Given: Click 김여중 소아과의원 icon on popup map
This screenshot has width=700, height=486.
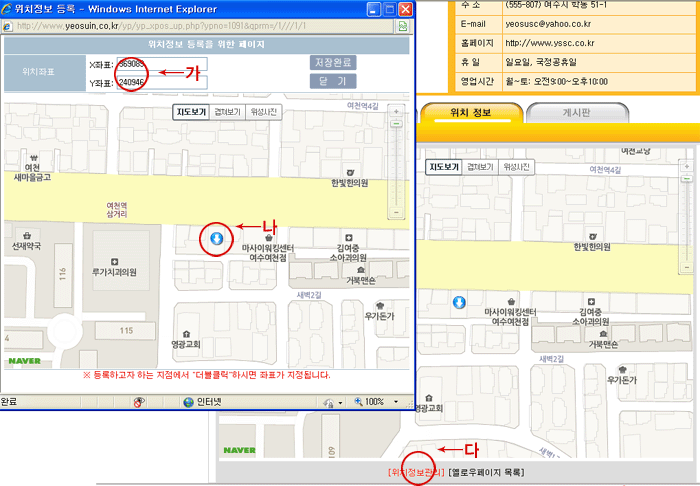Looking at the screenshot, I should coord(349,238).
